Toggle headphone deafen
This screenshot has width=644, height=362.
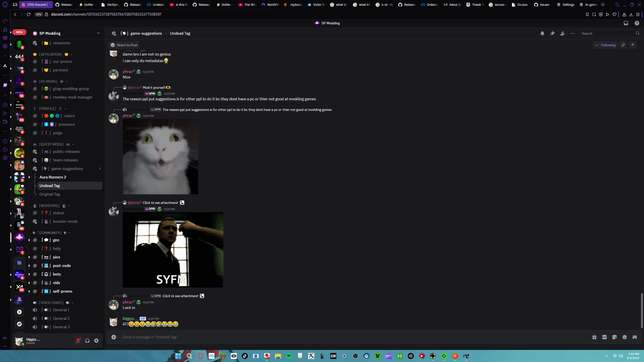point(87,341)
